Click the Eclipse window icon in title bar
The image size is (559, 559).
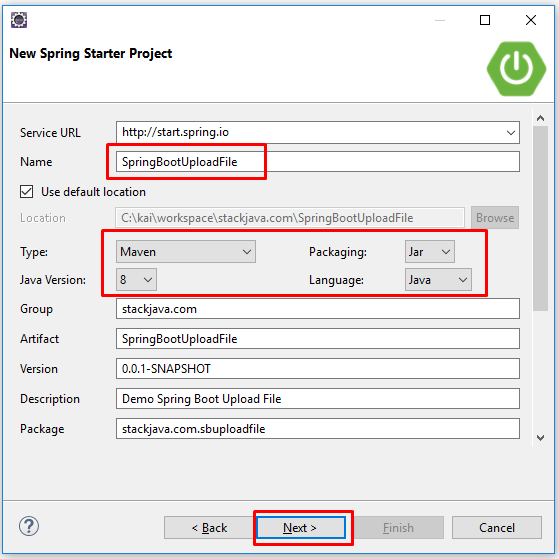point(19,20)
